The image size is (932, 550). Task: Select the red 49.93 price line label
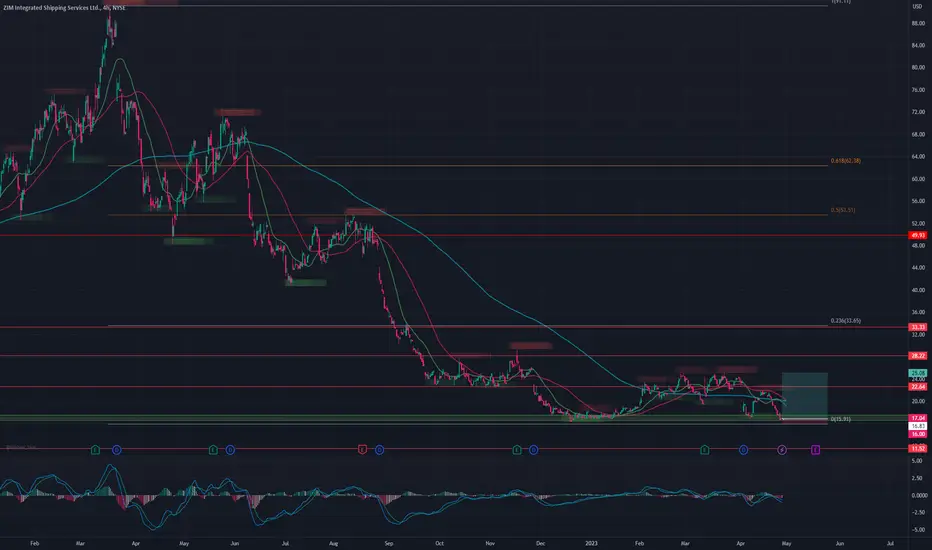tap(918, 235)
